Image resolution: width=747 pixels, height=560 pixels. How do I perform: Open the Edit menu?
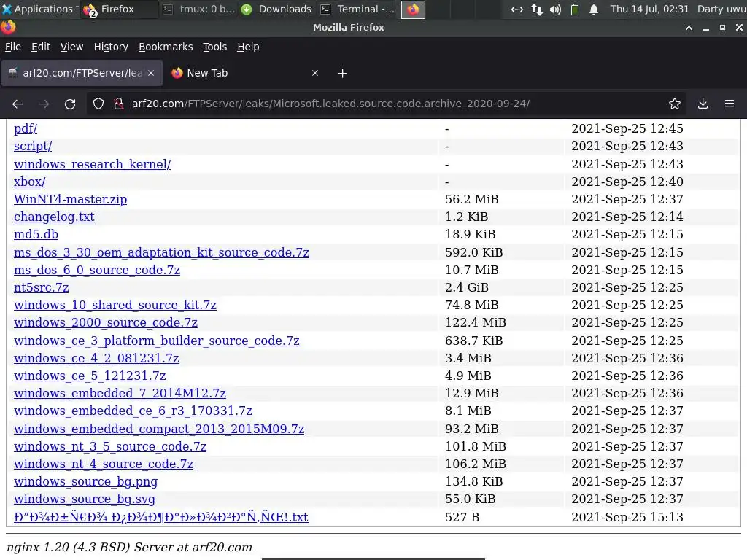click(x=41, y=47)
